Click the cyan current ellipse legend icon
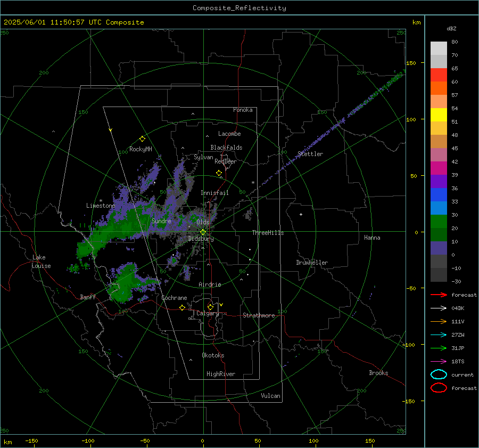This screenshot has width=479, height=448. (439, 374)
